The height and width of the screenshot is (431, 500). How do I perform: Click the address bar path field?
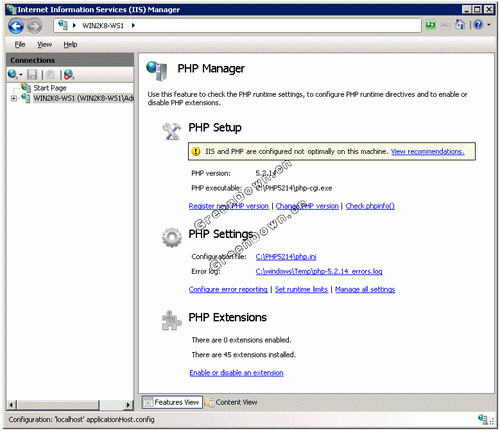pyautogui.click(x=237, y=25)
